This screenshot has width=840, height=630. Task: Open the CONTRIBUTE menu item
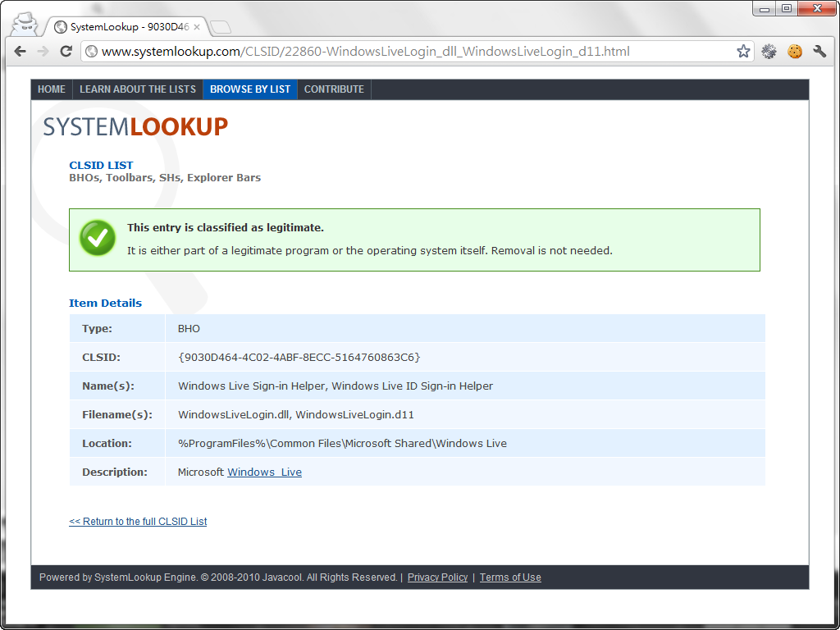coord(335,89)
